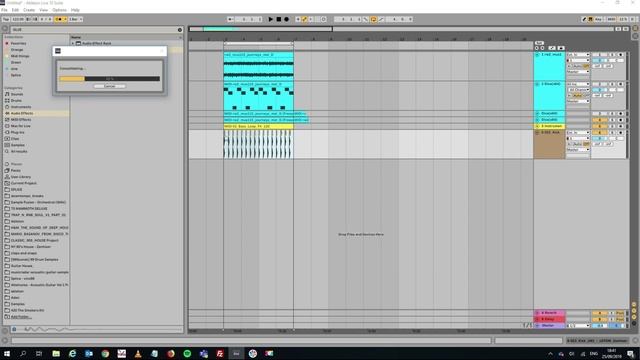Select the Splice collection
The image size is (640, 360).
(16, 75)
